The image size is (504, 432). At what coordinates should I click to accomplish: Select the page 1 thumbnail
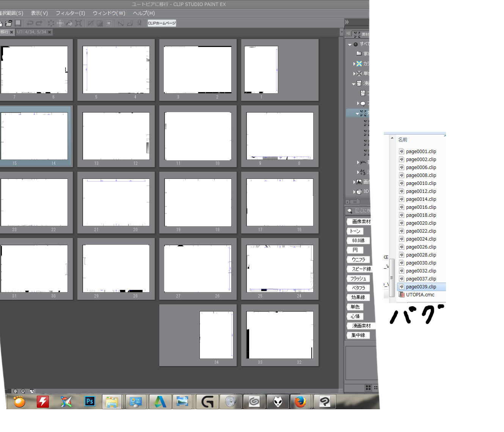261,70
